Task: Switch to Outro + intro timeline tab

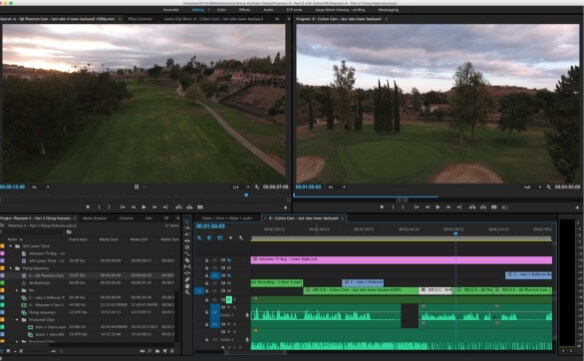Action: (227, 218)
